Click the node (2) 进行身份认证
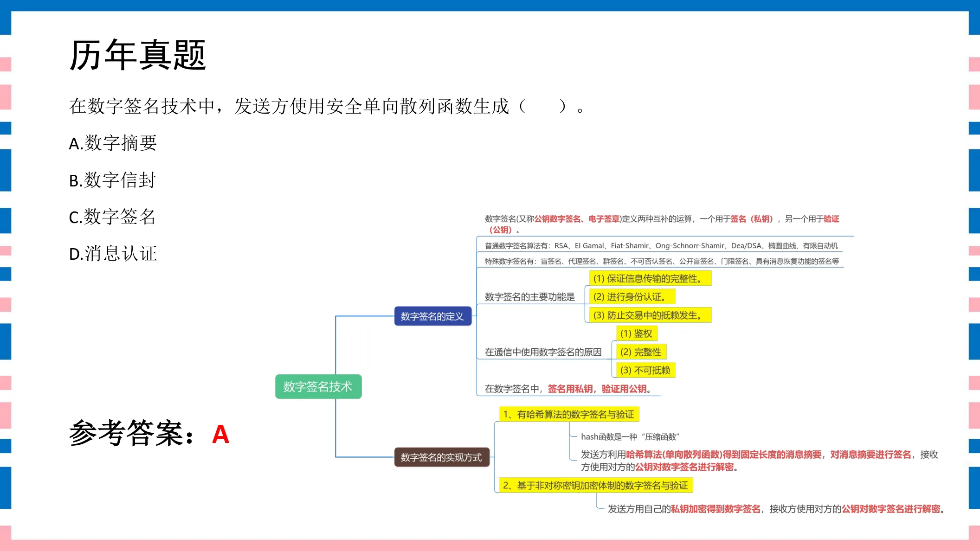Screen dimensions: 980x551 click(x=632, y=296)
